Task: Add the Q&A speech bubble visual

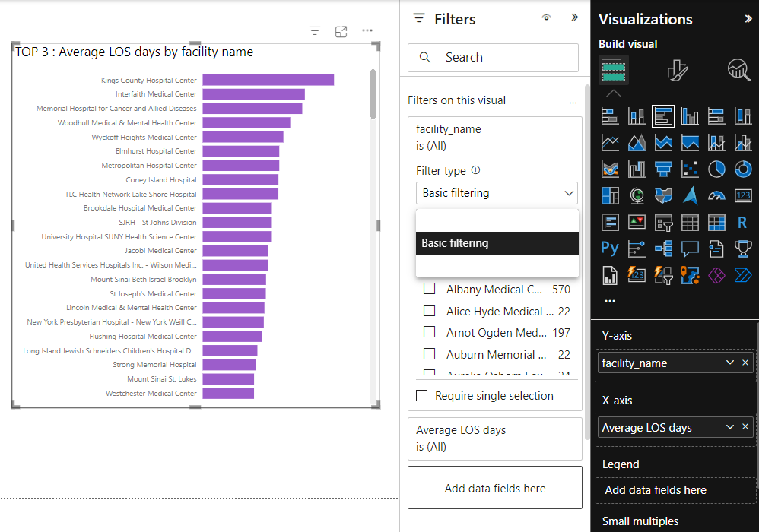Action: pos(690,249)
